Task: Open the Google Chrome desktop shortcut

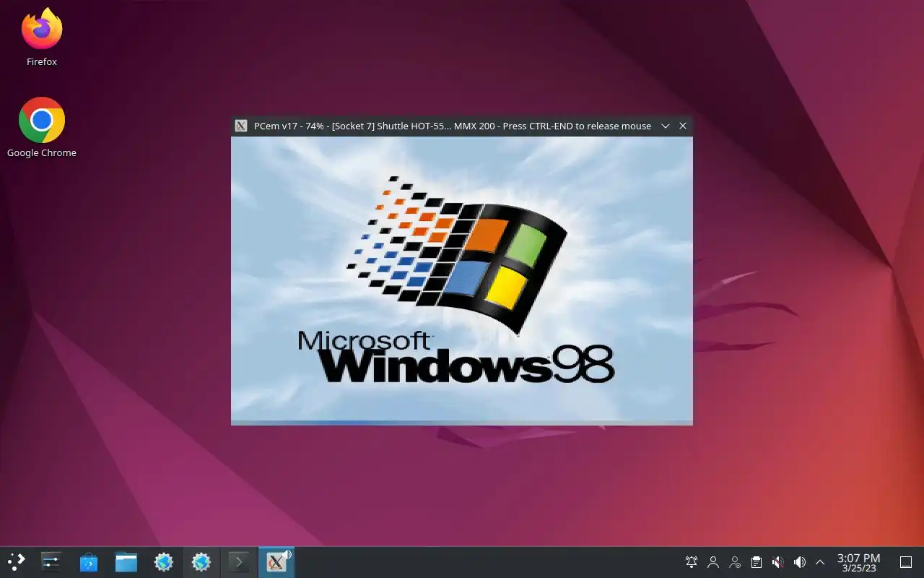Action: 42,127
